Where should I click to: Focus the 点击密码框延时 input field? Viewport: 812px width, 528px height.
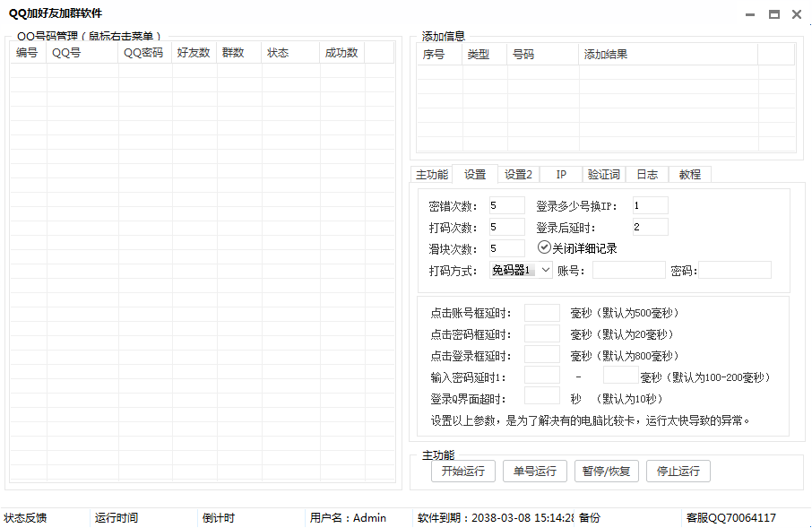[x=542, y=333]
